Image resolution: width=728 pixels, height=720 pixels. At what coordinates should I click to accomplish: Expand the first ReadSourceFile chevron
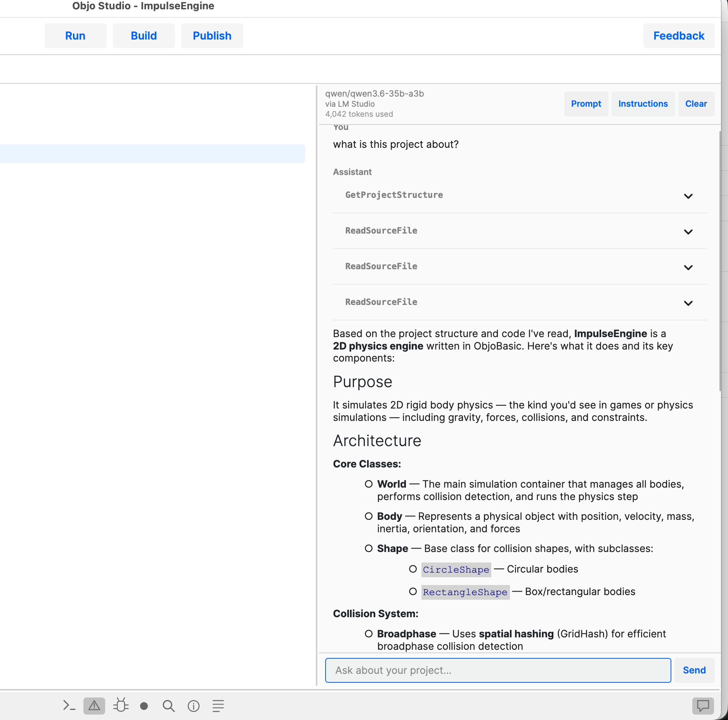(x=688, y=232)
